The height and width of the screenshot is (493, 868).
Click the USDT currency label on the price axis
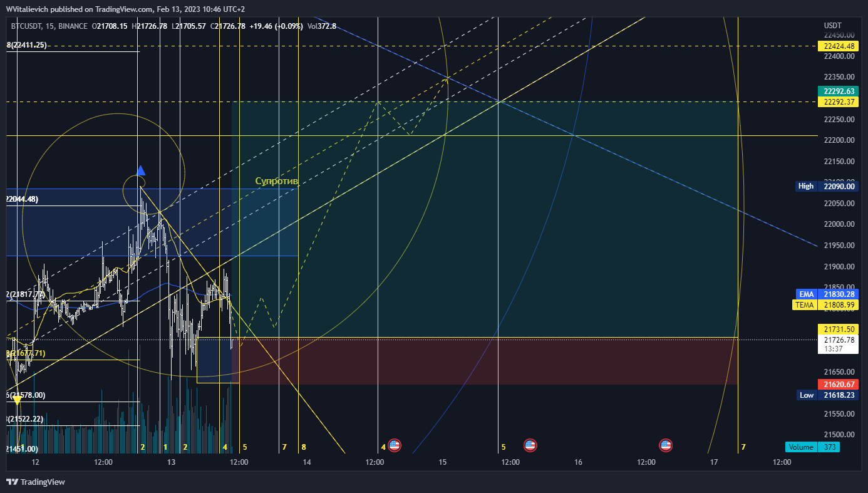click(x=833, y=26)
